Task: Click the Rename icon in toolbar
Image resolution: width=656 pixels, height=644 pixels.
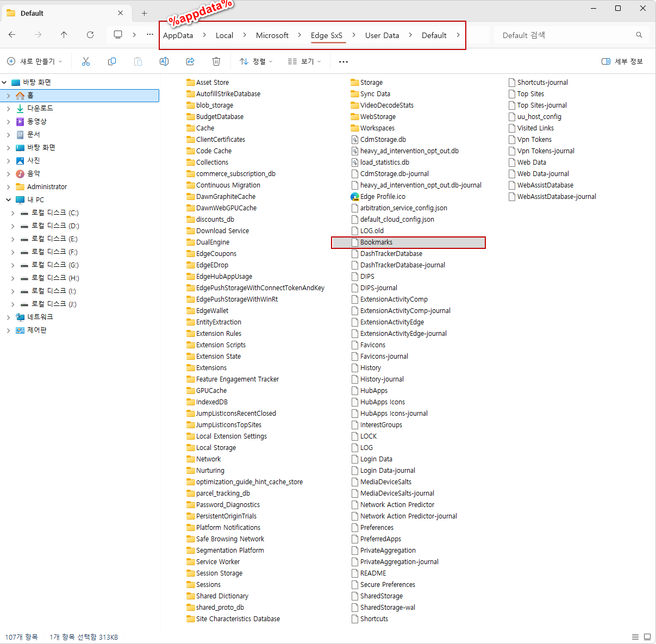Action: click(164, 61)
